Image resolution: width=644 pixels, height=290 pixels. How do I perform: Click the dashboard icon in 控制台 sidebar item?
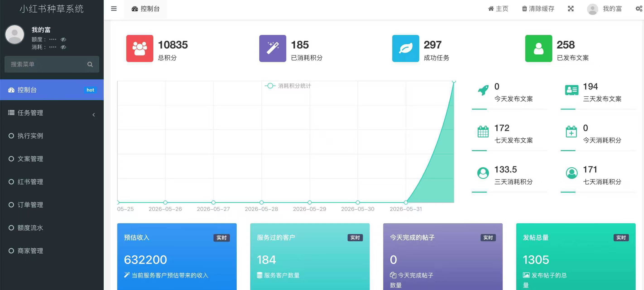coord(11,90)
